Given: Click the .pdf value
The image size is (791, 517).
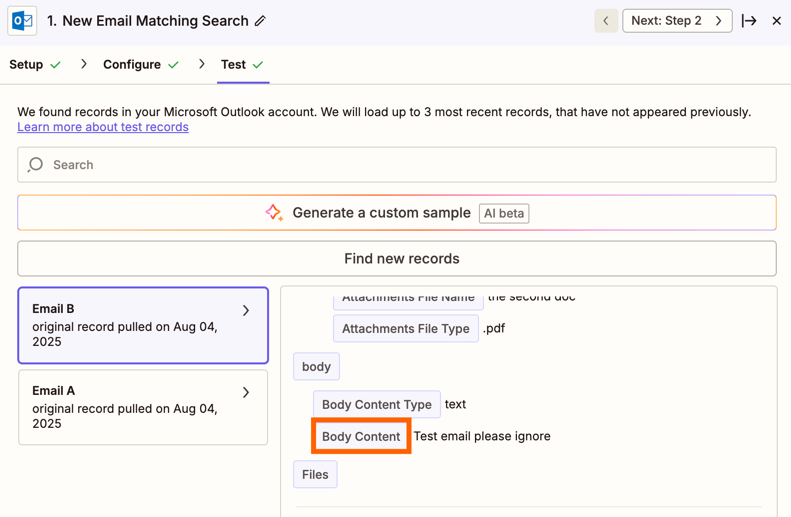Looking at the screenshot, I should coord(494,328).
